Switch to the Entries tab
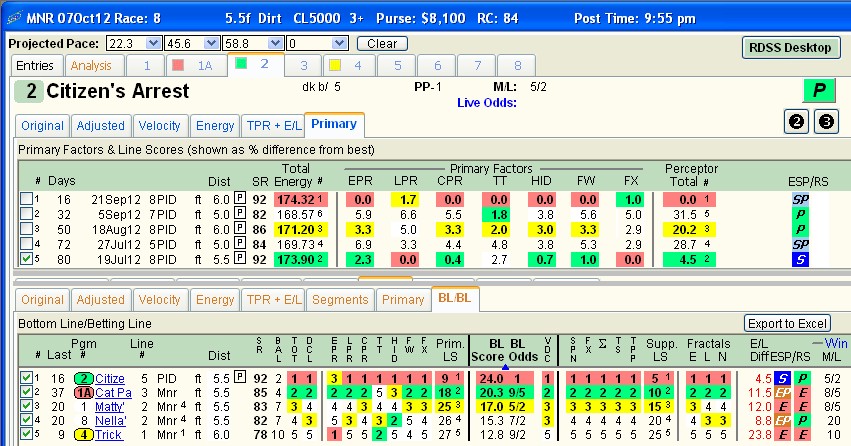This screenshot has height=446, width=851. click(x=35, y=66)
